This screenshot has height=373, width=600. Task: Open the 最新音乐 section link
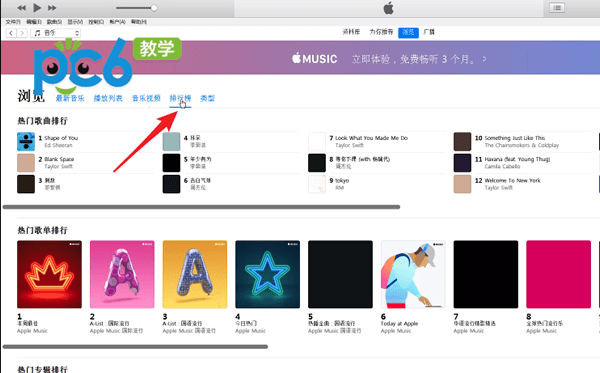[70, 98]
